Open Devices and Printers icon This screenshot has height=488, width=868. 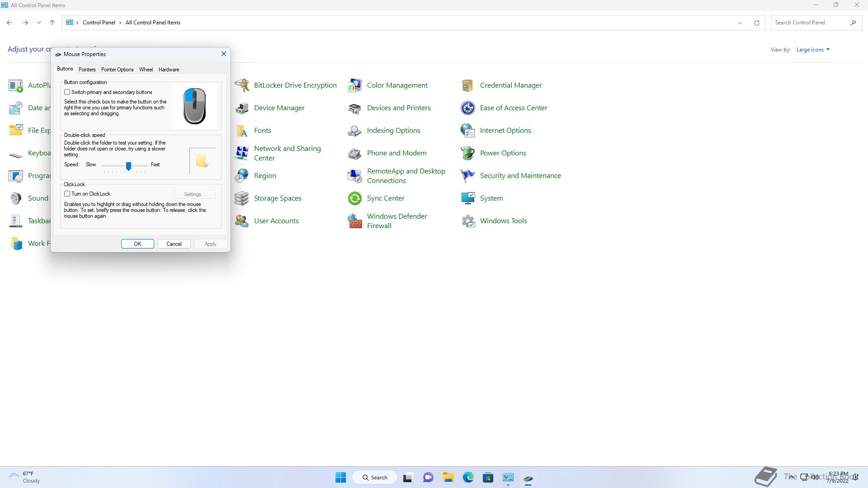(355, 108)
